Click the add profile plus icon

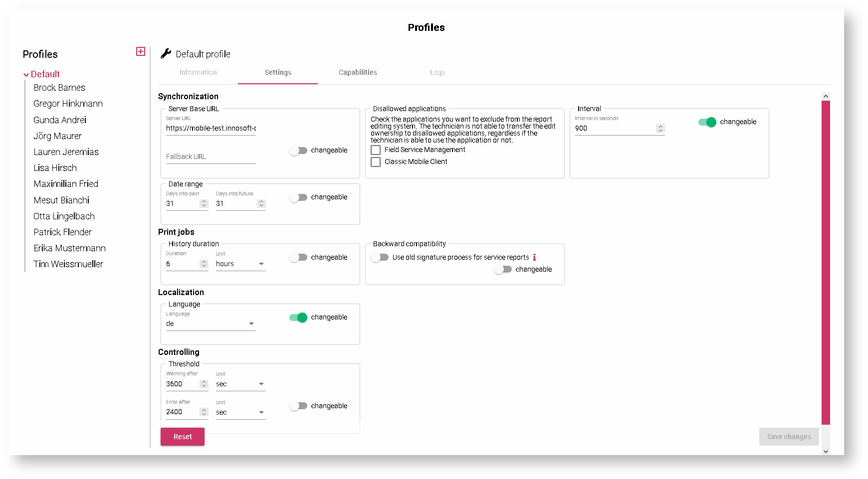[141, 51]
